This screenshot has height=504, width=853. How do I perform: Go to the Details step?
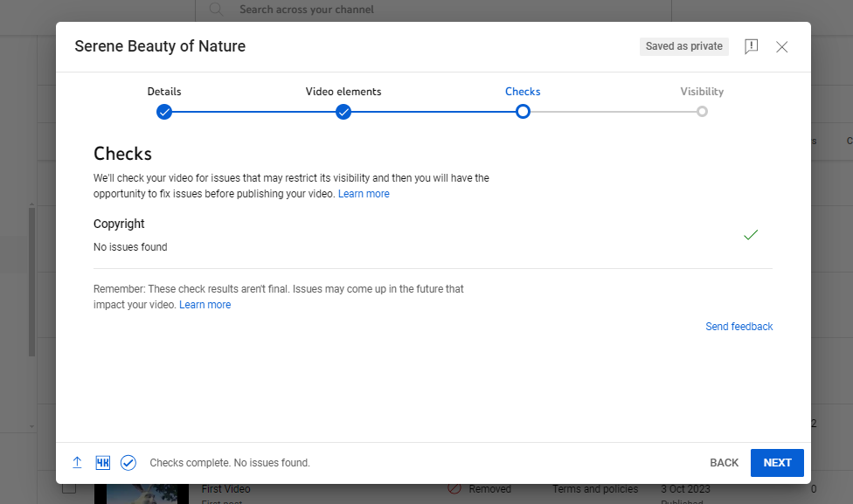tap(164, 112)
